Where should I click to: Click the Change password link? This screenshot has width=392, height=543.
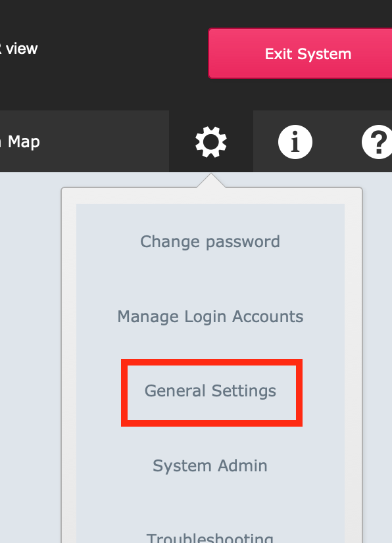210,242
